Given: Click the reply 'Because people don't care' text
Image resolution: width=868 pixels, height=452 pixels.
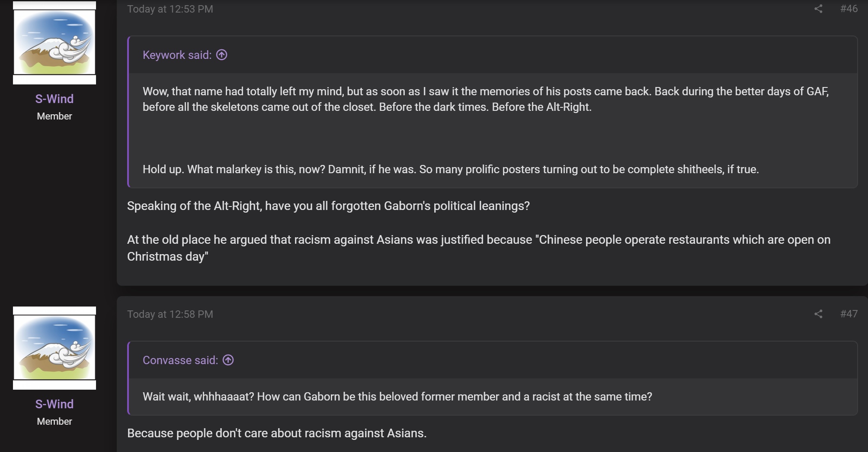Looking at the screenshot, I should click(x=277, y=433).
